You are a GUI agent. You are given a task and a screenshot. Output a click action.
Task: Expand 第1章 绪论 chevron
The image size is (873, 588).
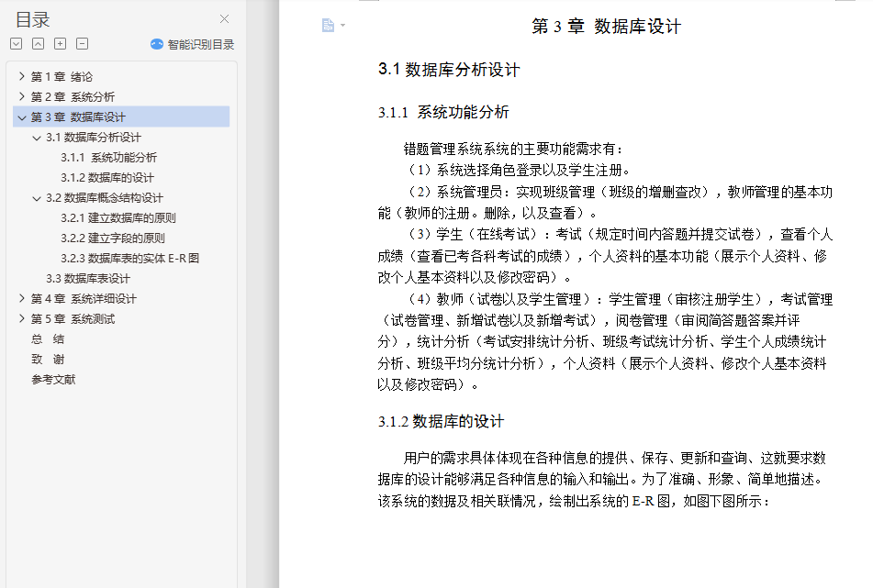coord(22,76)
